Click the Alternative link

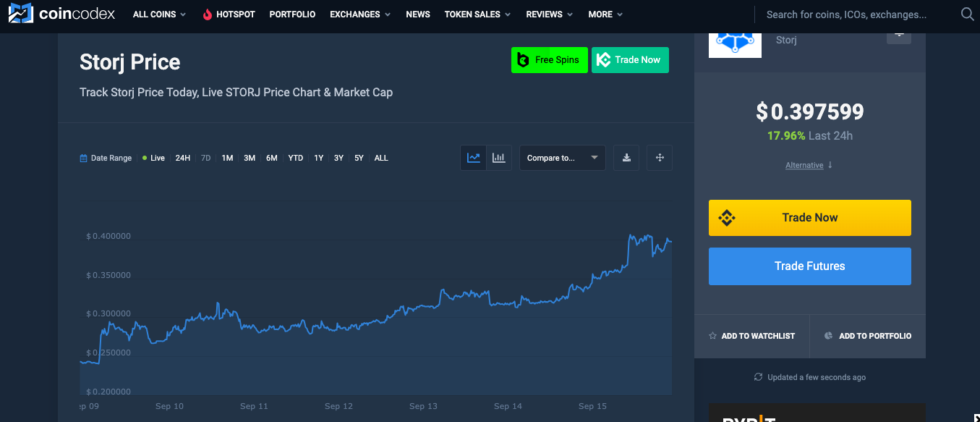tap(804, 166)
